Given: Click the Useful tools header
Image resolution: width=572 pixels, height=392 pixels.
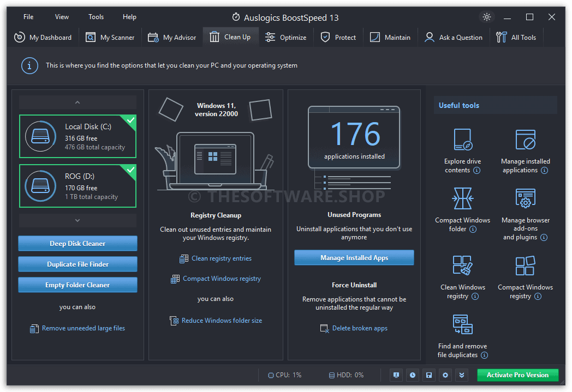Looking at the screenshot, I should pos(496,105).
